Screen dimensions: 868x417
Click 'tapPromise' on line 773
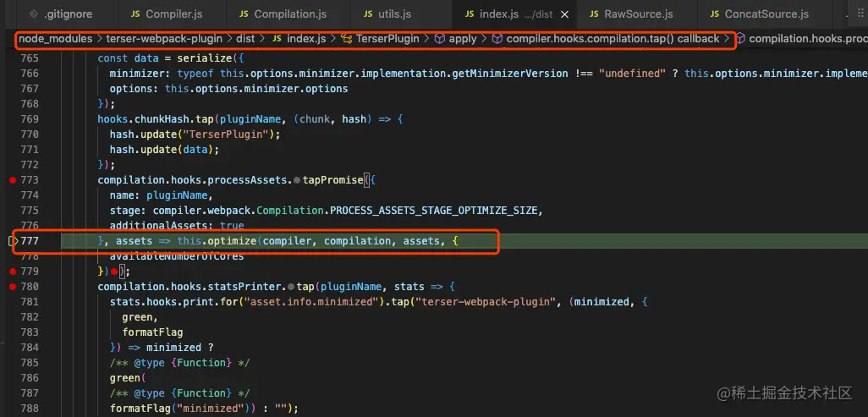click(332, 180)
